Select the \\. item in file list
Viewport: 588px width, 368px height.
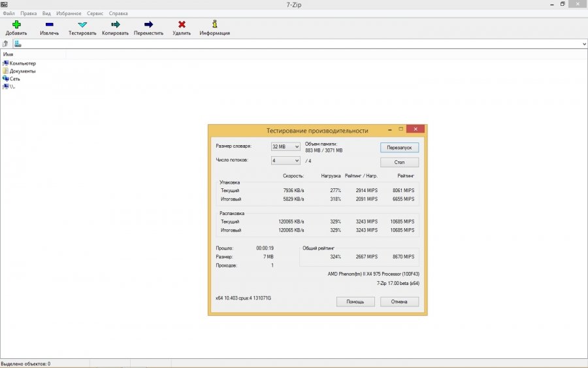pos(9,87)
